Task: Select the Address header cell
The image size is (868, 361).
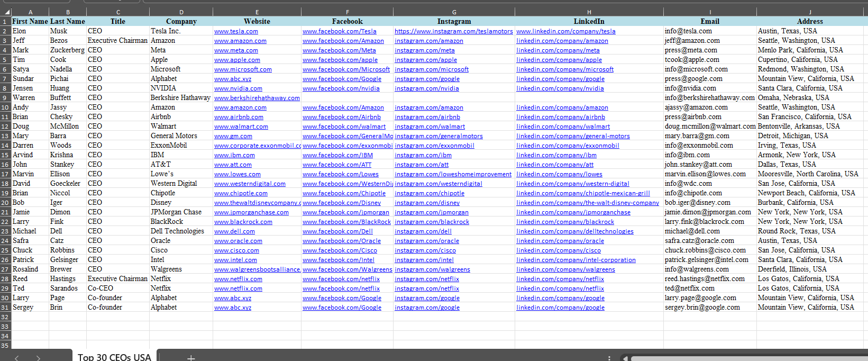Action: pos(810,21)
